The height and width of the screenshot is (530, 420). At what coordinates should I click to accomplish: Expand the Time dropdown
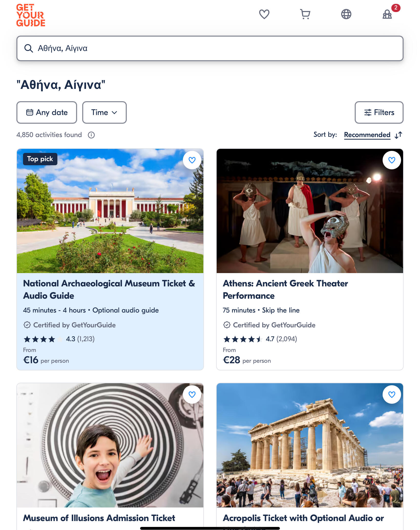coord(104,112)
